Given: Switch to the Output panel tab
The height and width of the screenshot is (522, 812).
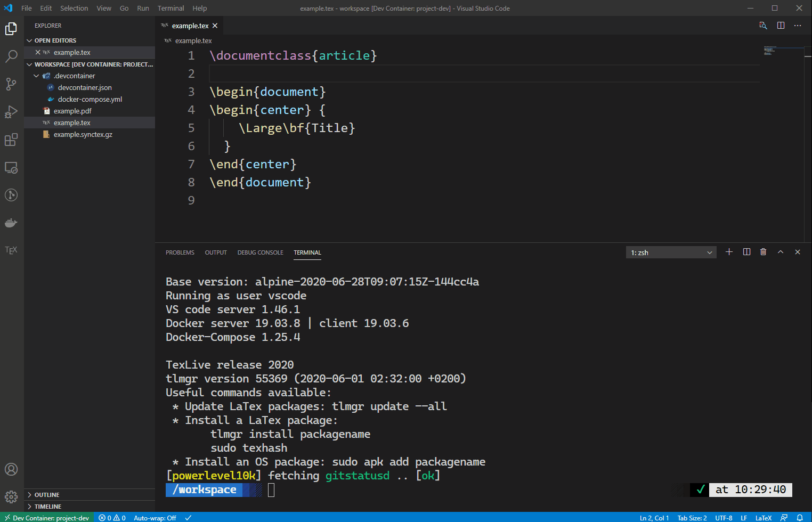Looking at the screenshot, I should click(216, 252).
